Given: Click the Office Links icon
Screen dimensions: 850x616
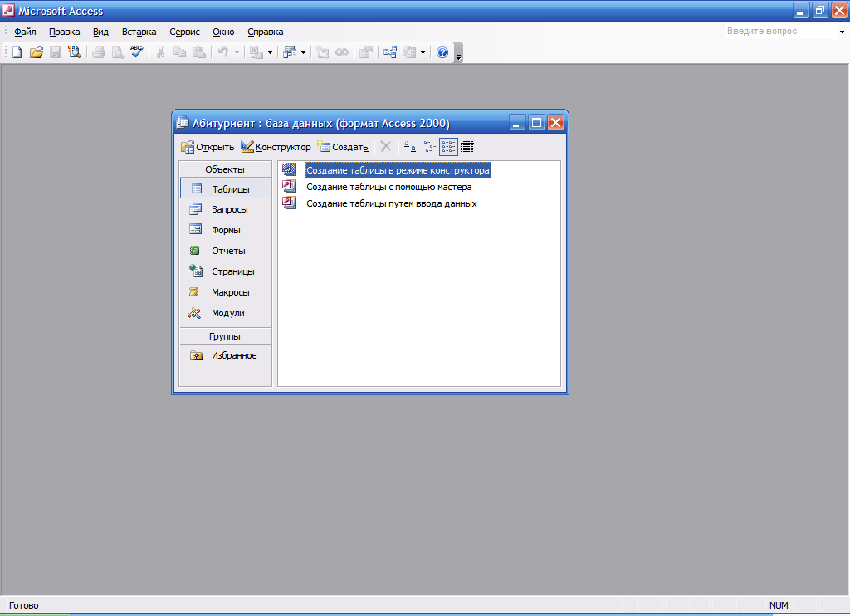Looking at the screenshot, I should pos(256,52).
